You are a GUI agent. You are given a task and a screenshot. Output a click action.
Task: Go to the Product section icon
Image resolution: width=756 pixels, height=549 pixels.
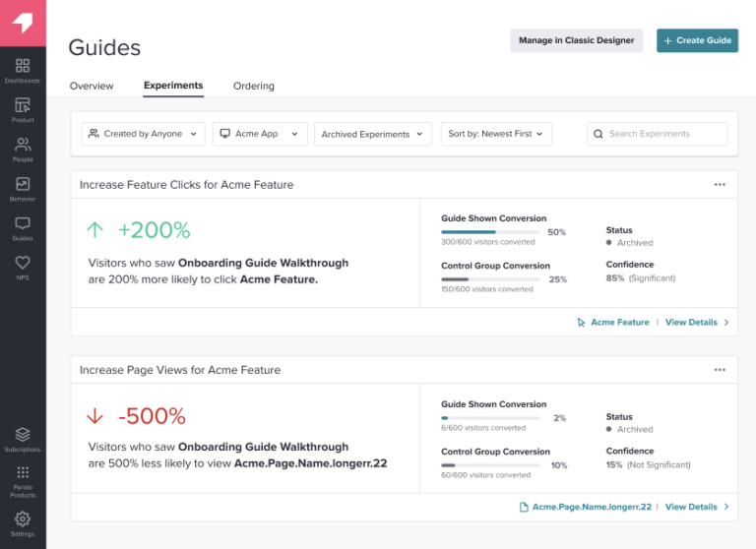[x=23, y=108]
